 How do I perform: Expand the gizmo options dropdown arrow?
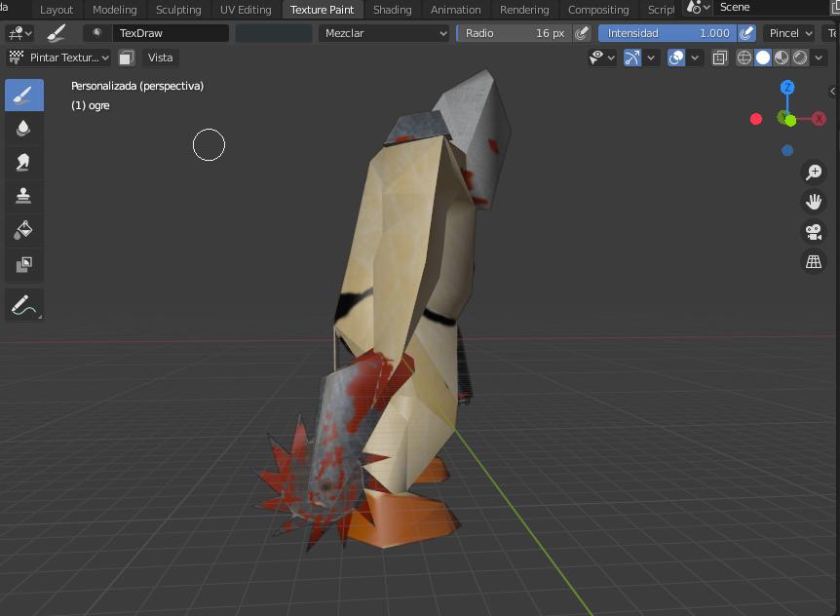651,58
